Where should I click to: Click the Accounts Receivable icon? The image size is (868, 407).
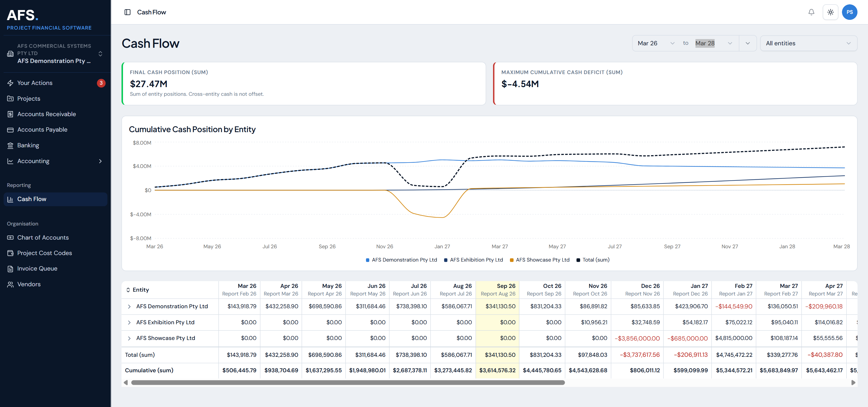click(11, 114)
